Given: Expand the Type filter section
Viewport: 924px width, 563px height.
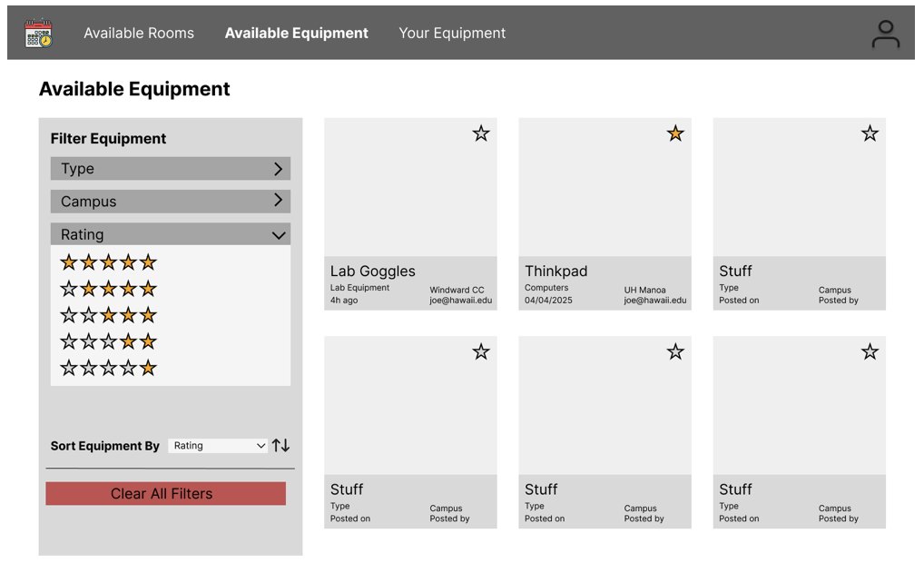Looking at the screenshot, I should tap(171, 169).
